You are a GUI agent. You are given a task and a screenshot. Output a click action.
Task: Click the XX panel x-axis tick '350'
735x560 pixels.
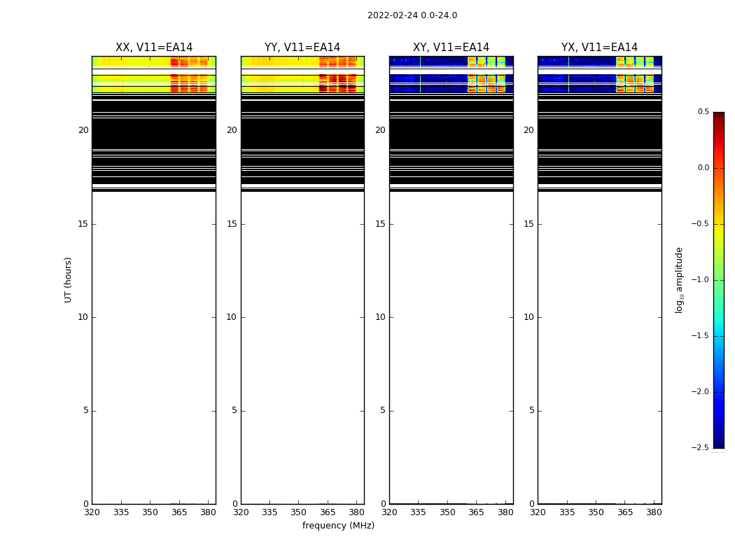(x=150, y=512)
